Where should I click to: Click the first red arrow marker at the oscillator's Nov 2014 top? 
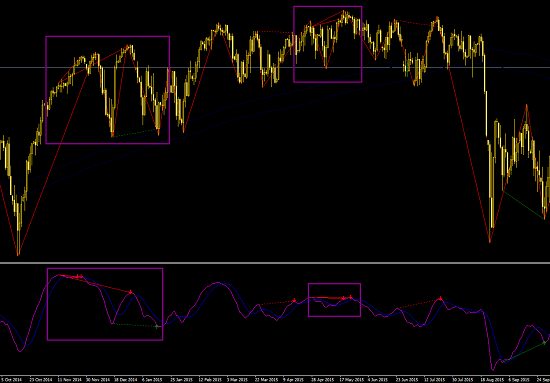coord(78,277)
